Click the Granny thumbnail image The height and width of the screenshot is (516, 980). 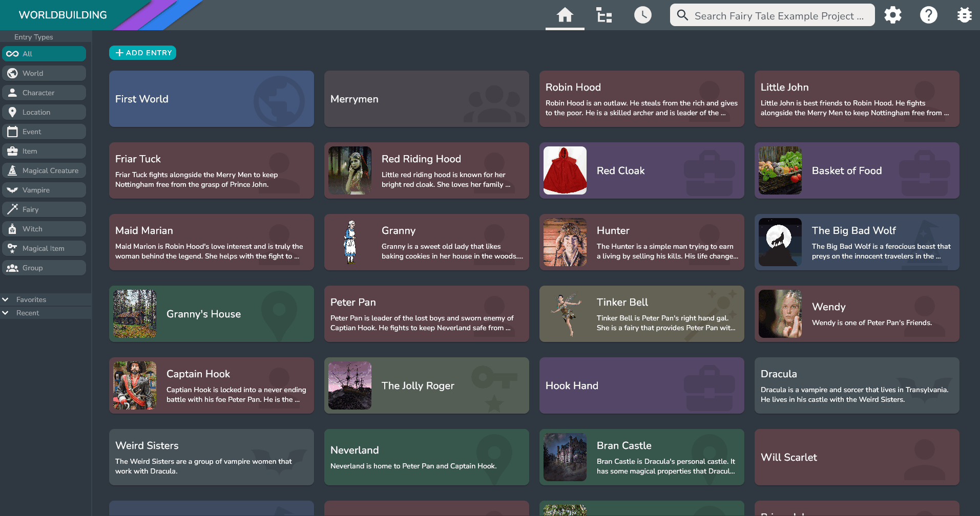pos(350,242)
